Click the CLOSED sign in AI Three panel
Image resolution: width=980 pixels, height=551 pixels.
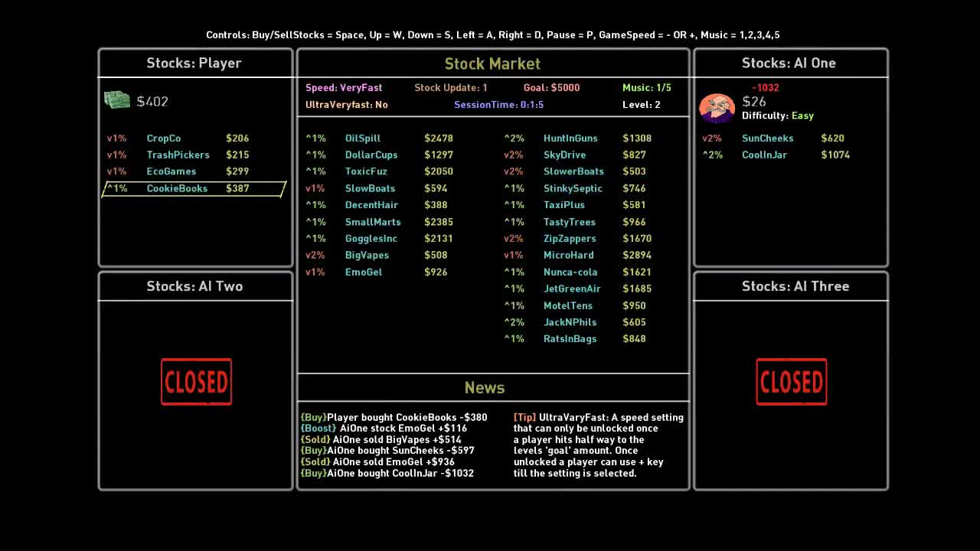[x=791, y=382]
